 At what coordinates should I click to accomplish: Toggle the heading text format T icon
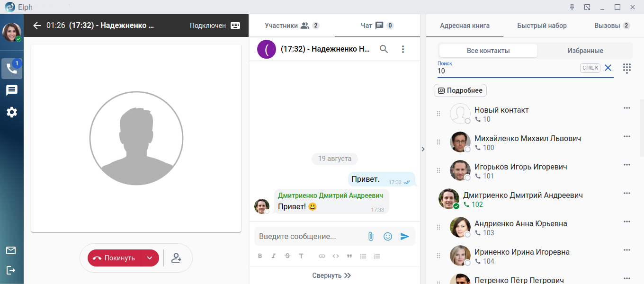(301, 256)
